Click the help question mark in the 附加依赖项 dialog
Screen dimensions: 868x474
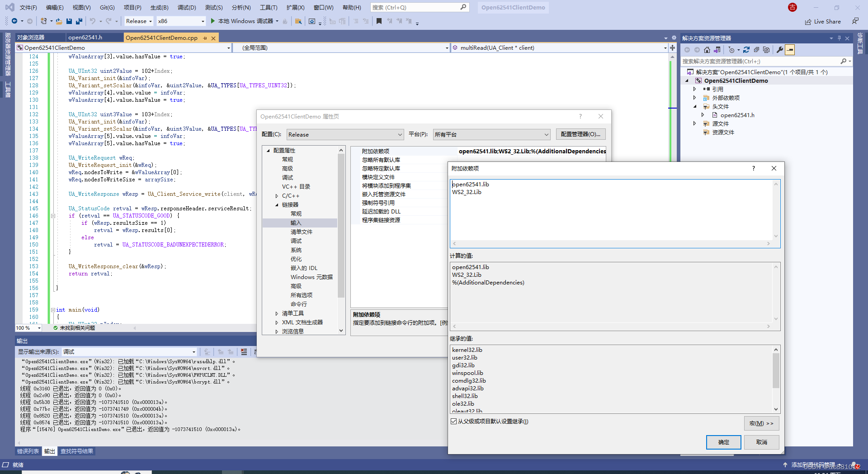tap(754, 168)
